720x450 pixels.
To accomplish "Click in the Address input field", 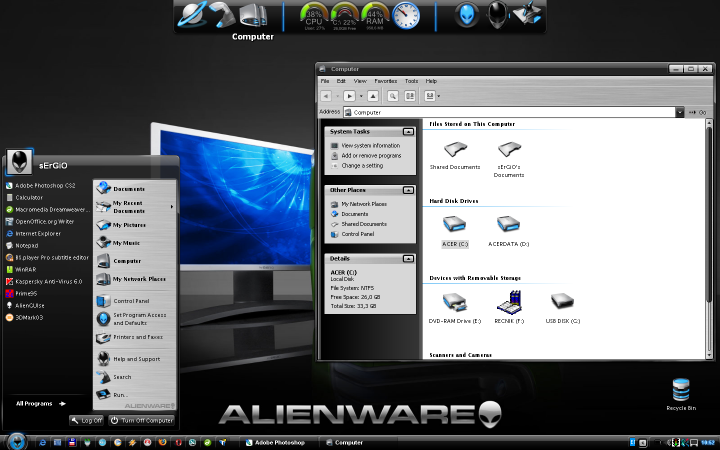I will click(509, 112).
